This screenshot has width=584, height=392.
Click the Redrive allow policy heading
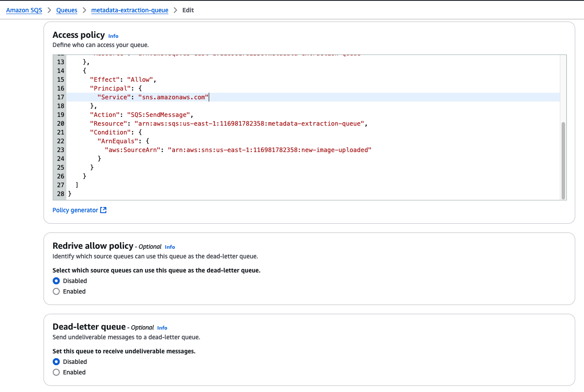click(93, 246)
